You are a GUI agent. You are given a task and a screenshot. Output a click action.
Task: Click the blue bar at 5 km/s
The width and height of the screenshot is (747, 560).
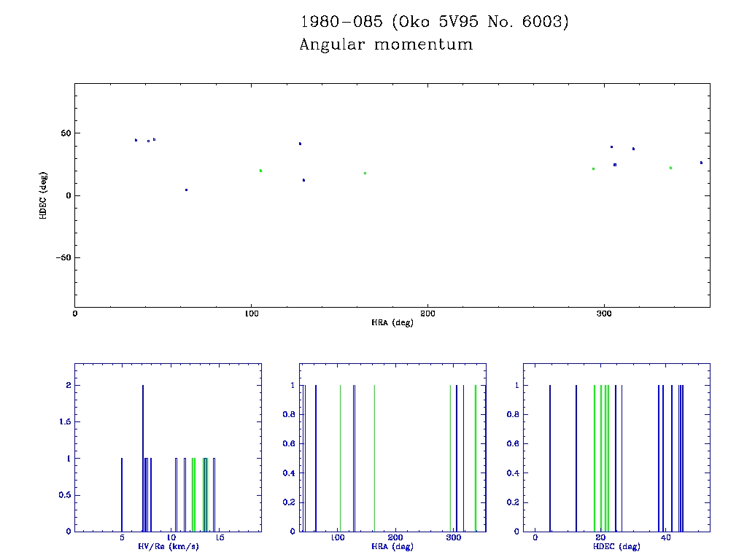(122, 494)
